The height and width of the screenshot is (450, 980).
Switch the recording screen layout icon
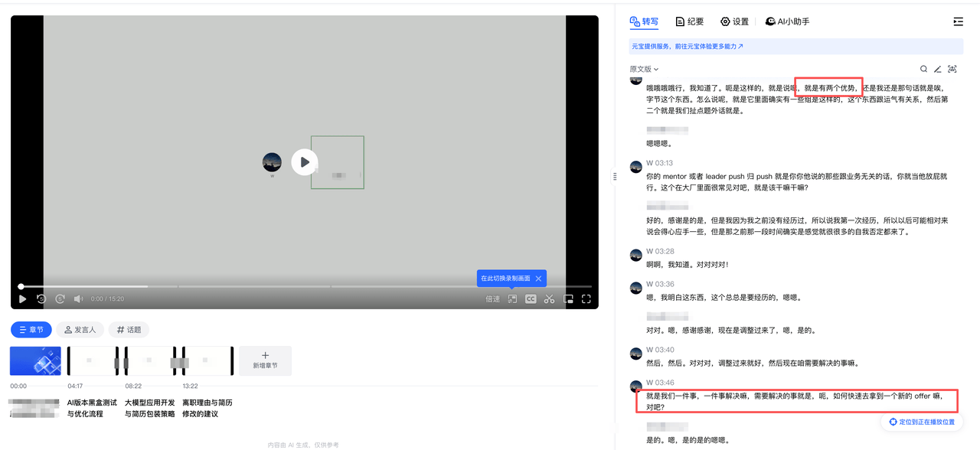coord(512,299)
